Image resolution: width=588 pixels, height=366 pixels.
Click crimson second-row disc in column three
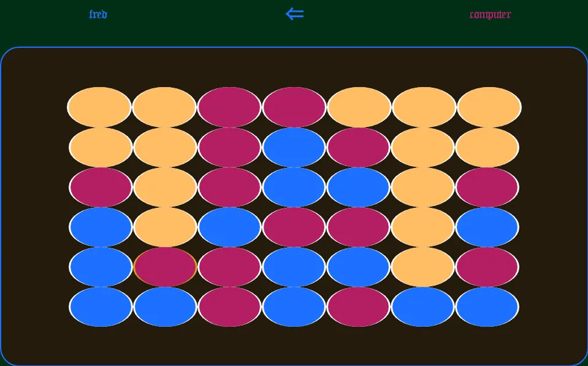coord(229,147)
